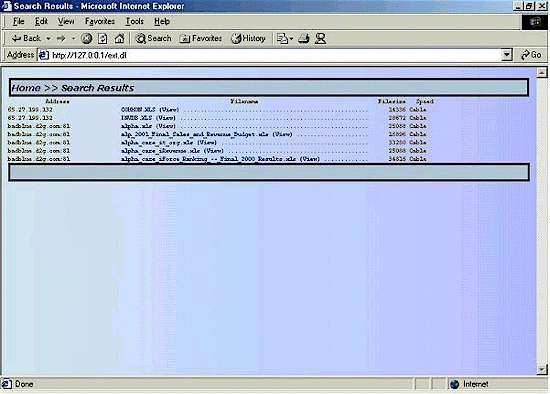Click the page icon next to Done status
Image resolution: width=550 pixels, height=394 pixels.
(x=7, y=384)
